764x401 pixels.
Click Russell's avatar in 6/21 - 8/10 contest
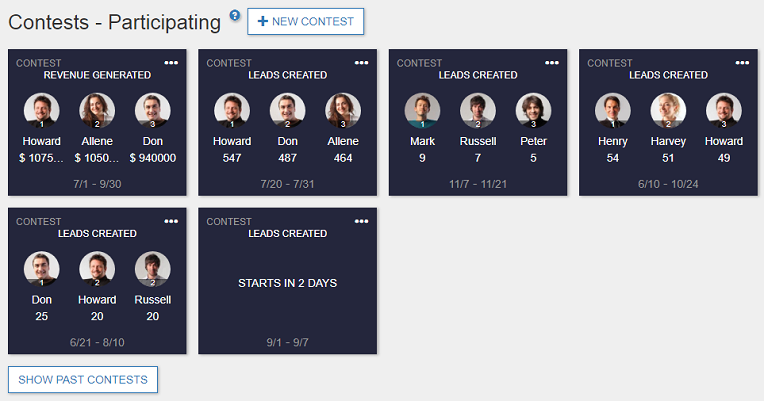pyautogui.click(x=152, y=268)
